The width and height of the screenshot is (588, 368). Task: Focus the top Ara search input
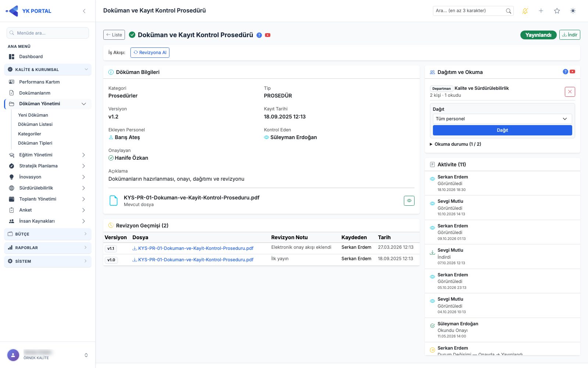coord(469,11)
